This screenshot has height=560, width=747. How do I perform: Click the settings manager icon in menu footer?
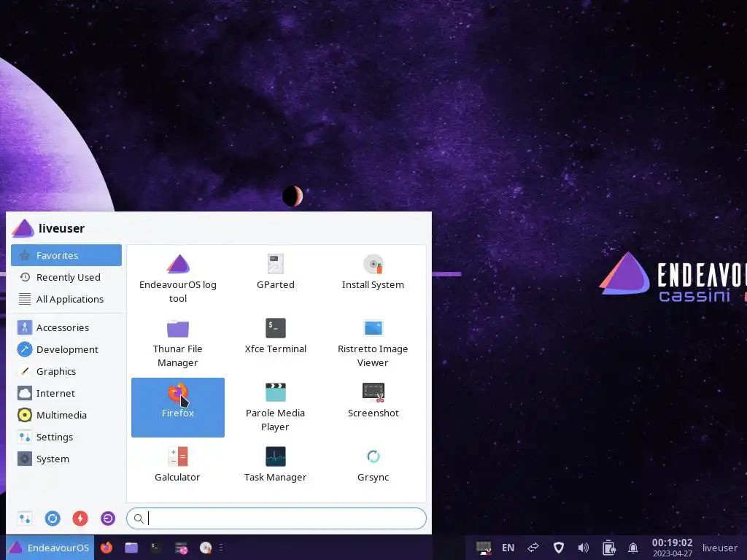pyautogui.click(x=25, y=518)
